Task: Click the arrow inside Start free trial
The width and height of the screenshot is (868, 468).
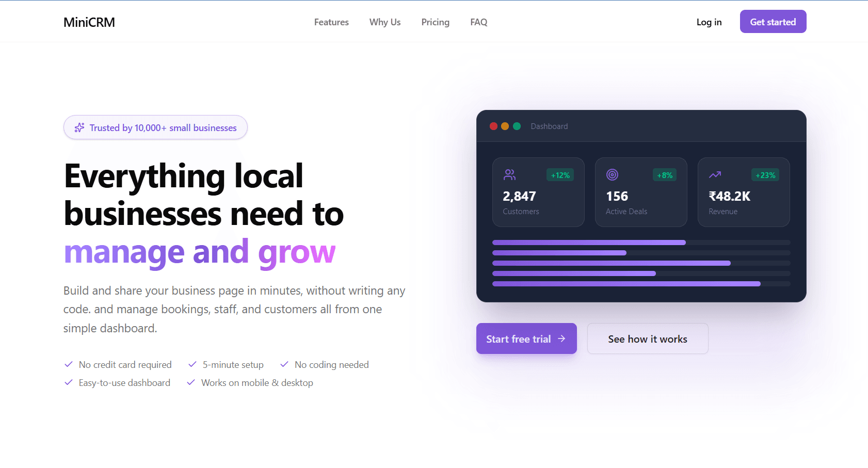Action: [562, 339]
